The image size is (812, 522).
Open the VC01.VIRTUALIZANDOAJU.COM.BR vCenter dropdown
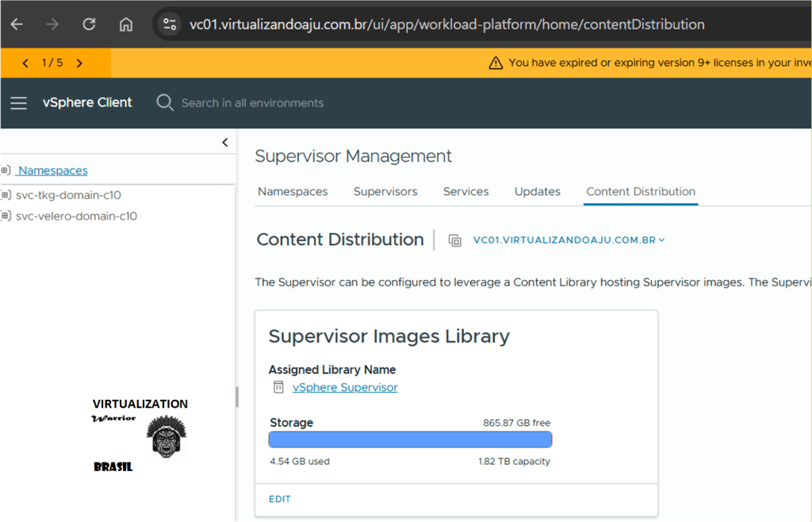point(569,240)
